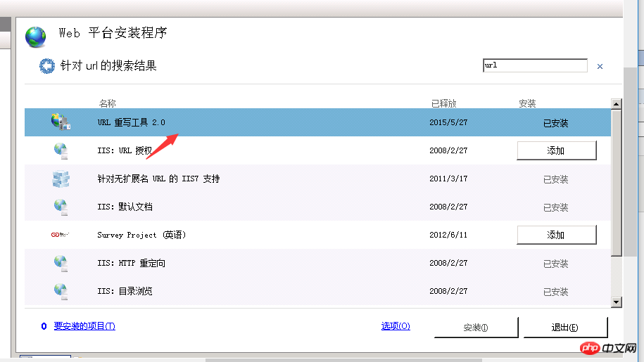The image size is (644, 362).
Task: Select the URL 重写工具 2.0 entry name
Action: pos(132,122)
